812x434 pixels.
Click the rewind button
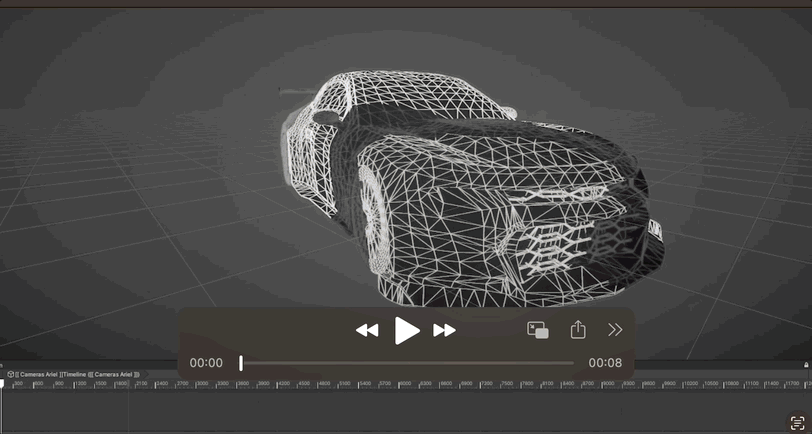point(367,330)
